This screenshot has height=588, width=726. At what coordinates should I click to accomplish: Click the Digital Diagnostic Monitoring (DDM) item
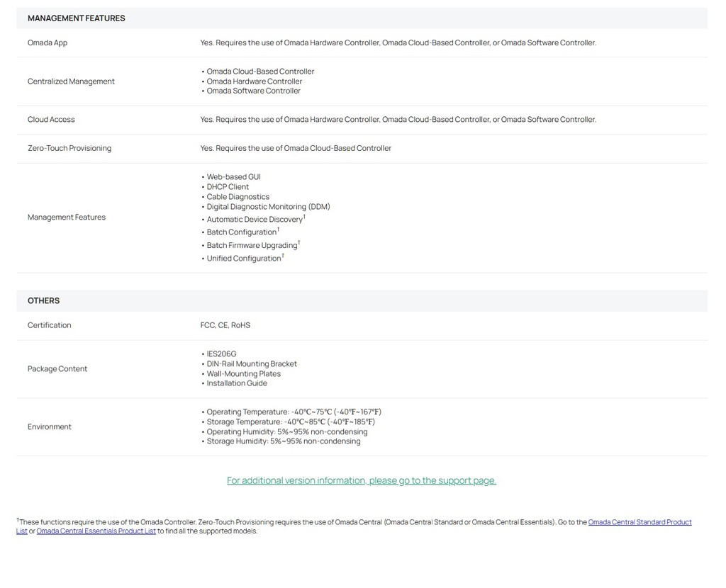(x=265, y=207)
